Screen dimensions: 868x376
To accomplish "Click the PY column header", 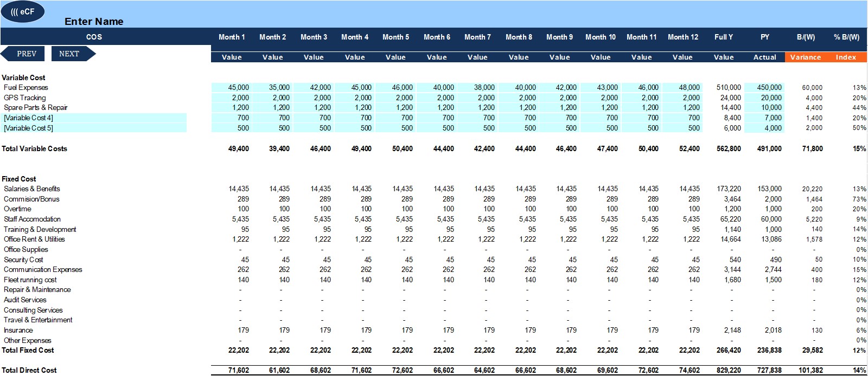I will 765,37.
